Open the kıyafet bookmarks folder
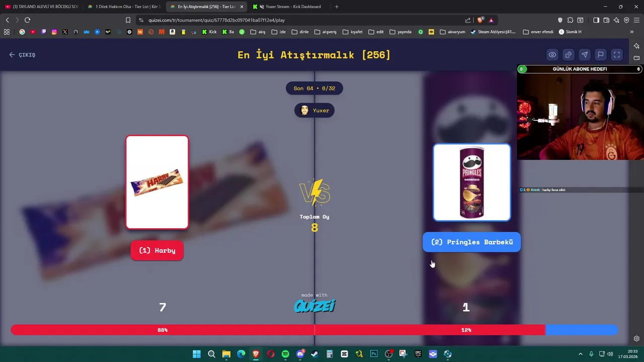The height and width of the screenshot is (362, 644). (352, 32)
